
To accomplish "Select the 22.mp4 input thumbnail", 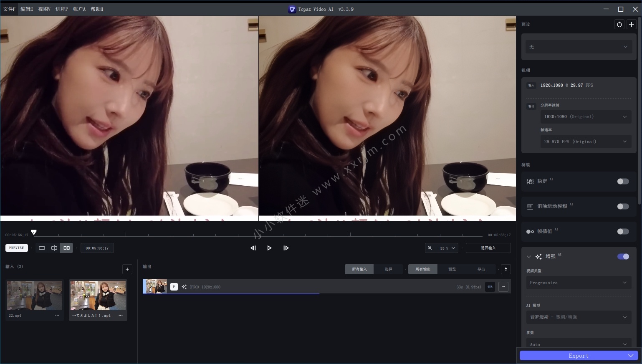I will pos(34,295).
